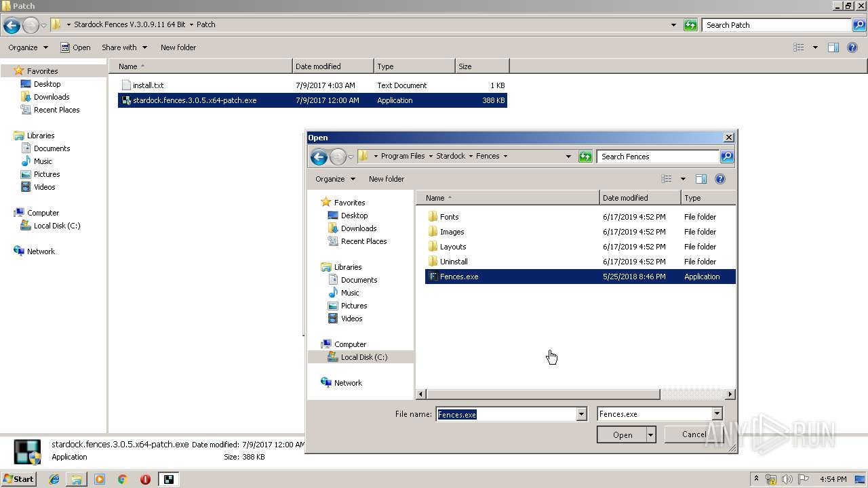Click Open in Patch window toolbar

[x=75, y=47]
